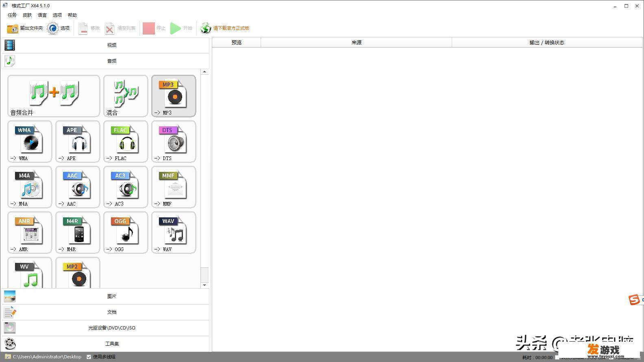Viewport: 644px width, 362px height.
Task: Expand the 视频 video category
Action: (106, 45)
